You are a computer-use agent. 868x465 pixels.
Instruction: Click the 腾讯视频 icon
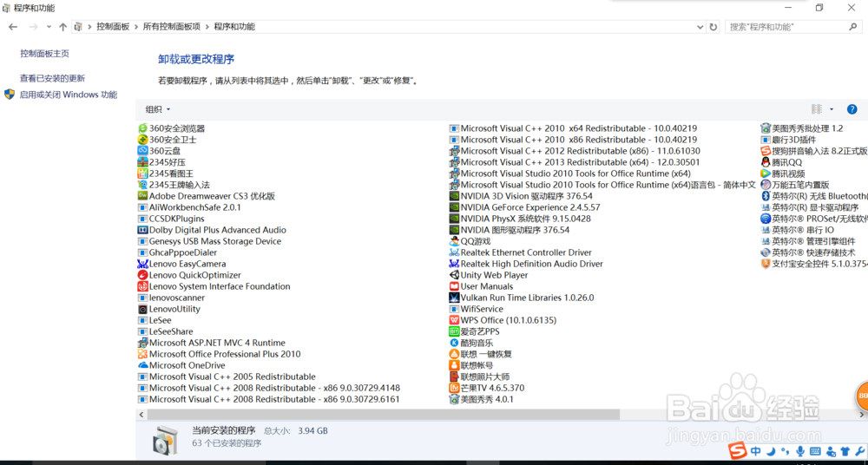click(766, 174)
